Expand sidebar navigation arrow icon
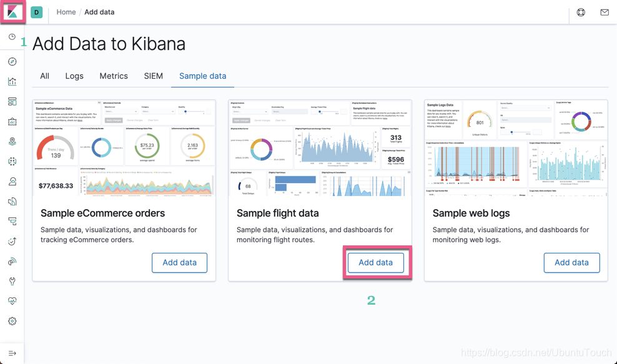 tap(12, 353)
